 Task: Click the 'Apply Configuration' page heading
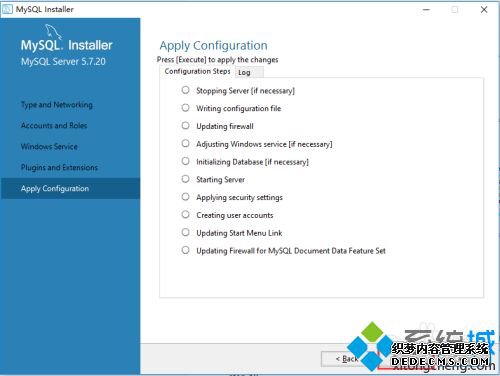point(213,46)
